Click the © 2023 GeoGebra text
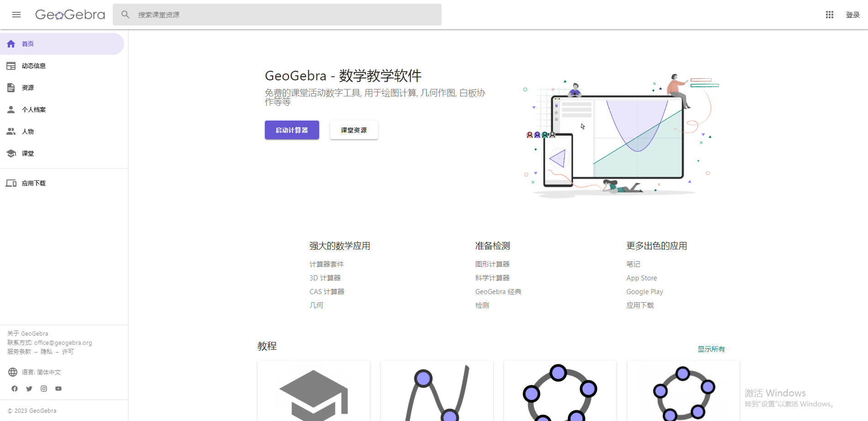 [x=32, y=411]
